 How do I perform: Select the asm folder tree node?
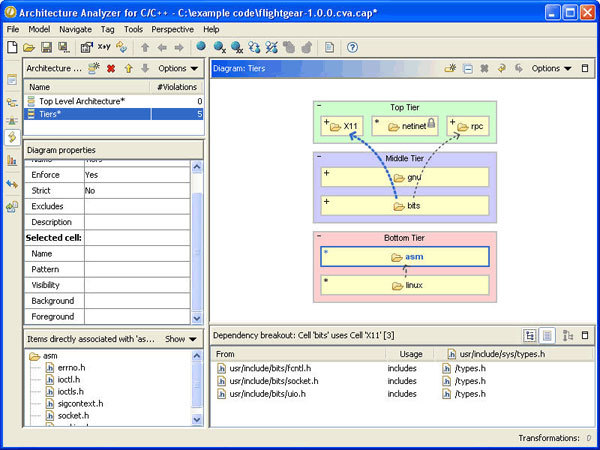[43, 356]
